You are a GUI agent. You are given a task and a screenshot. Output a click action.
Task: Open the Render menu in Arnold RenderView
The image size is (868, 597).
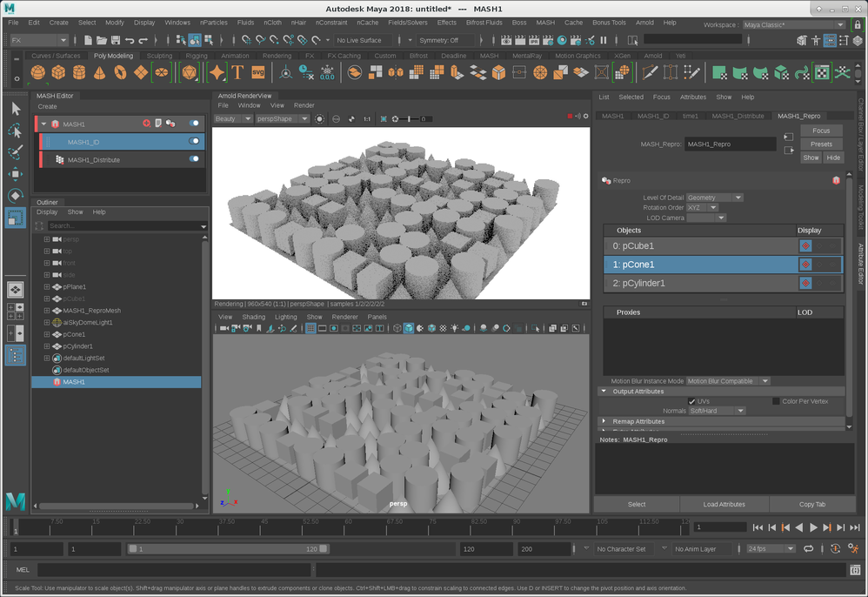304,105
